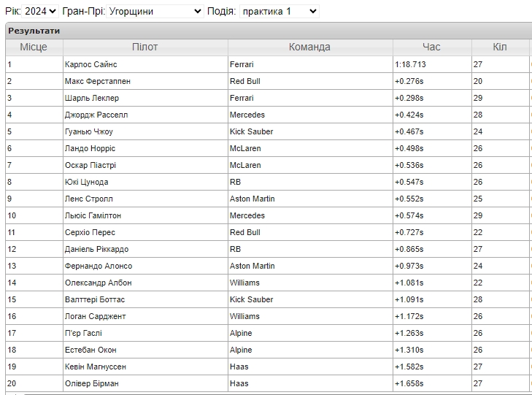Select the Карлос Сайнс row

click(x=269, y=64)
